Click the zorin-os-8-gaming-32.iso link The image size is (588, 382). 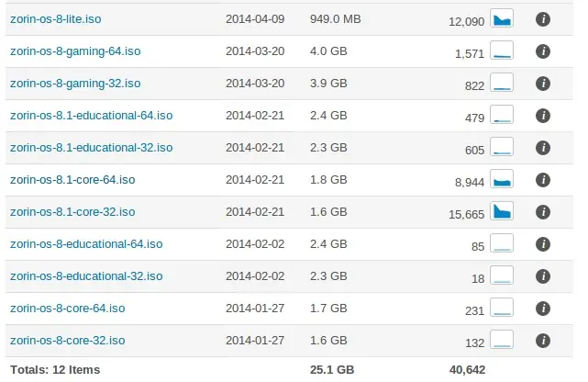tap(75, 83)
